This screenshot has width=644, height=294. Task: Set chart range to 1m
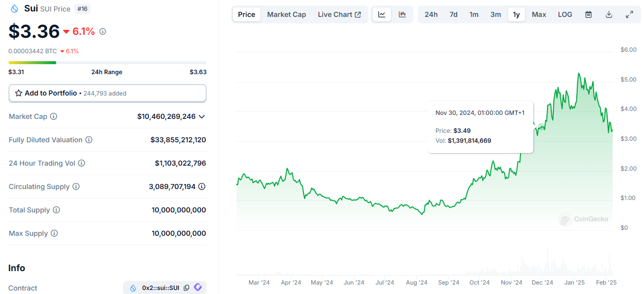[474, 14]
